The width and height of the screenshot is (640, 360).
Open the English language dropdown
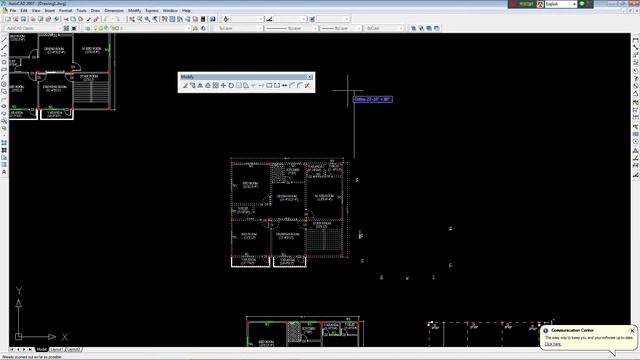tap(574, 4)
